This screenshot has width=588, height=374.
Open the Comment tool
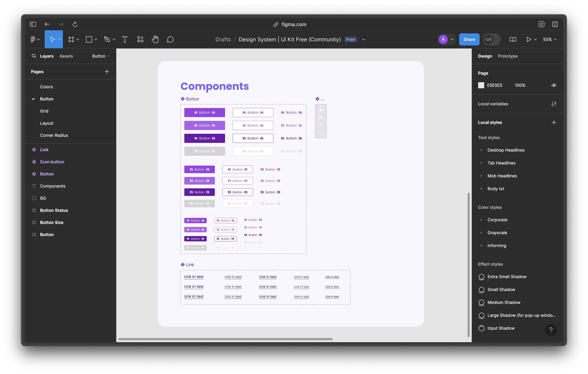(170, 39)
